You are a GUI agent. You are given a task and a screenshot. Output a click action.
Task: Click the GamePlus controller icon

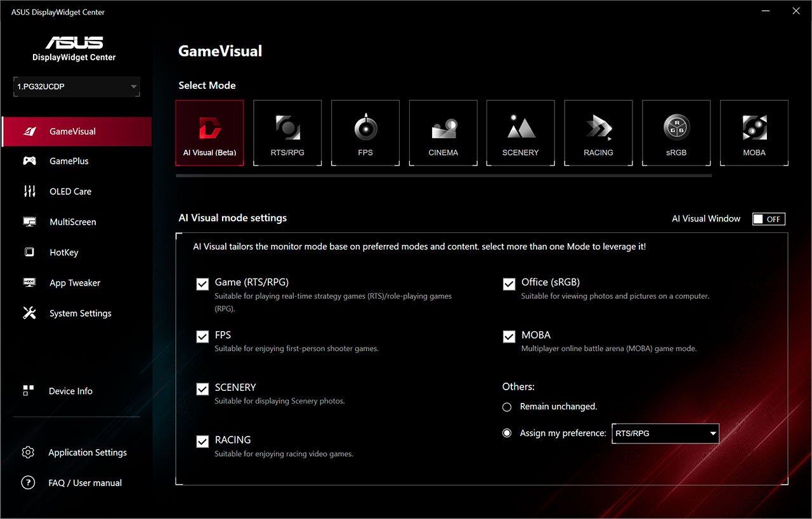click(x=29, y=161)
